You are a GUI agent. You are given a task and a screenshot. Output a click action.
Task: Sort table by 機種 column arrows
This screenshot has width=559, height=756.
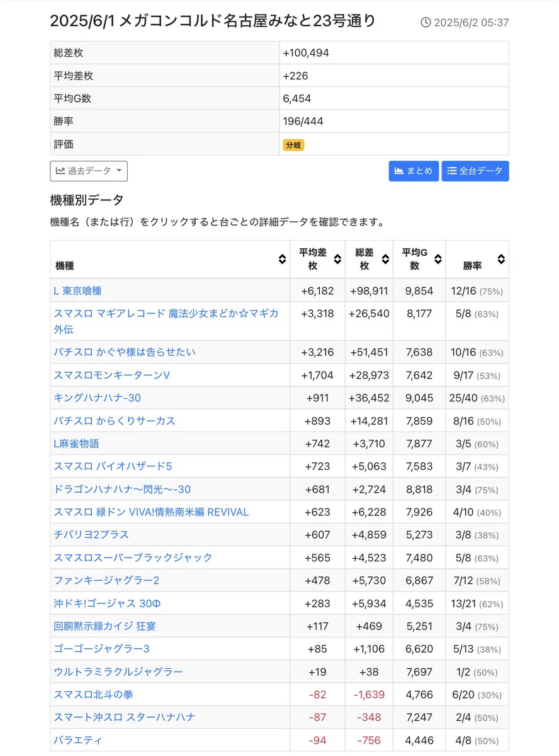[282, 259]
